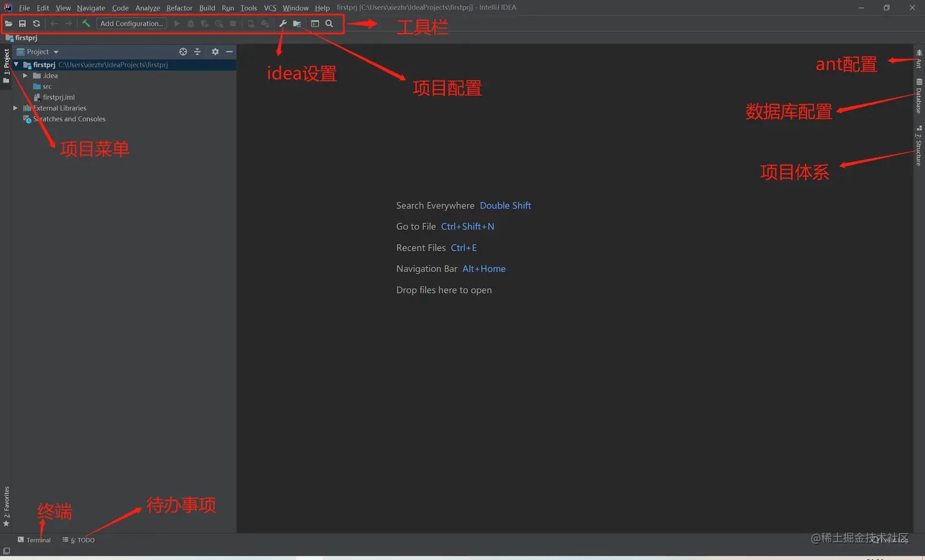Open the 6: TODO tool window tab
This screenshot has height=560, width=925.
point(78,540)
